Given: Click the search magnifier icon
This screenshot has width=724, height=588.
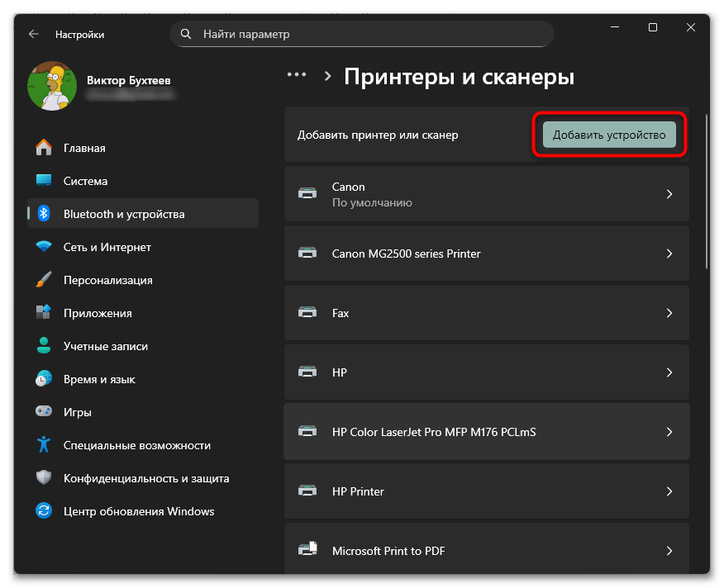Looking at the screenshot, I should [185, 34].
